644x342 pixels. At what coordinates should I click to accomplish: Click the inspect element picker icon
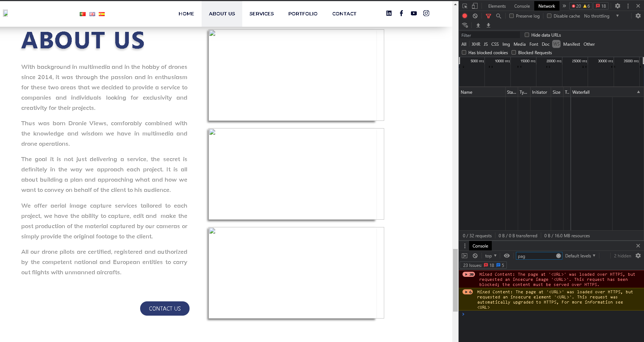point(465,6)
